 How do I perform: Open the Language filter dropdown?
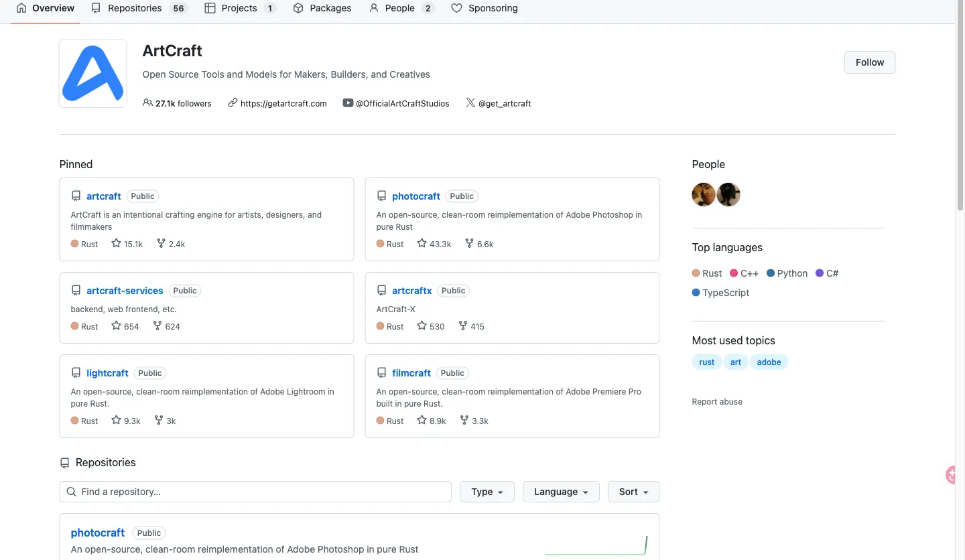click(x=561, y=492)
